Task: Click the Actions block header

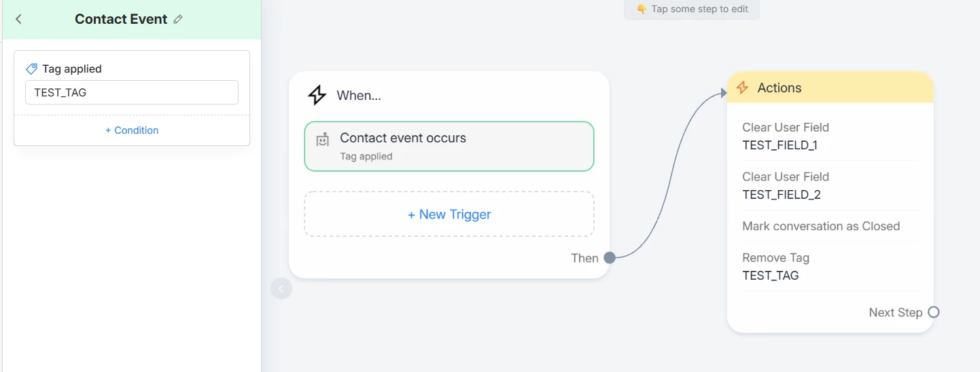Action: pyautogui.click(x=830, y=88)
